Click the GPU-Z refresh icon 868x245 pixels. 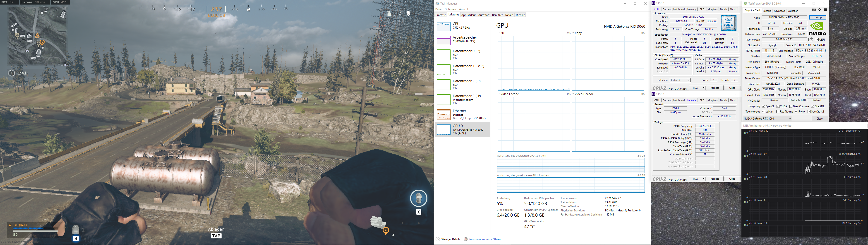[x=820, y=10]
